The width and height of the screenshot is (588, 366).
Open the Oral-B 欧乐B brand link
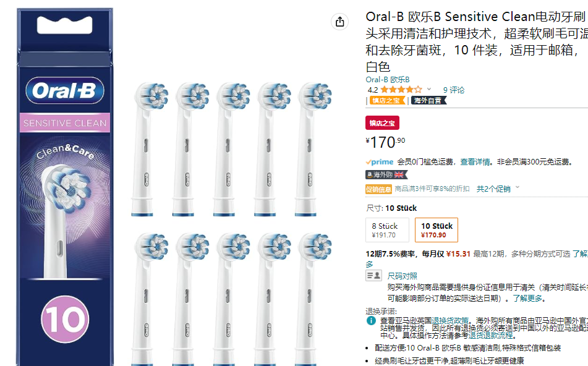point(388,79)
